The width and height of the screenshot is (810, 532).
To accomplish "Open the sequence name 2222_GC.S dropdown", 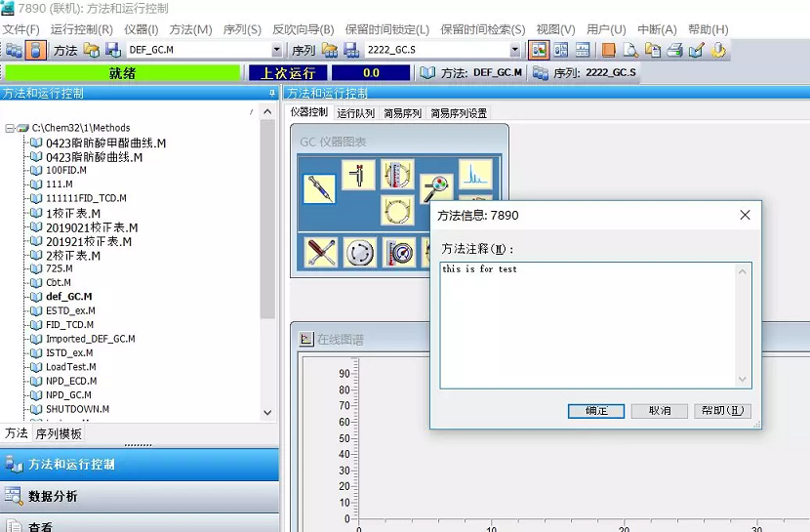I will coord(514,50).
